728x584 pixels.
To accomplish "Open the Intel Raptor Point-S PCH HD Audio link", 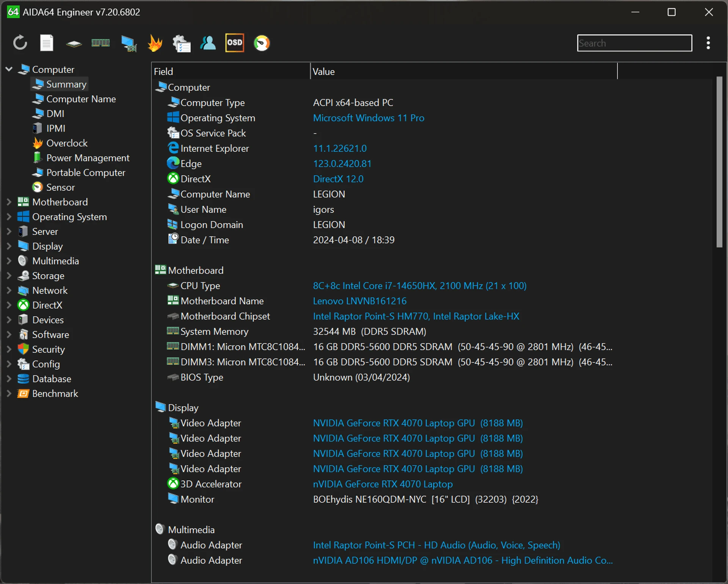I will (x=436, y=546).
